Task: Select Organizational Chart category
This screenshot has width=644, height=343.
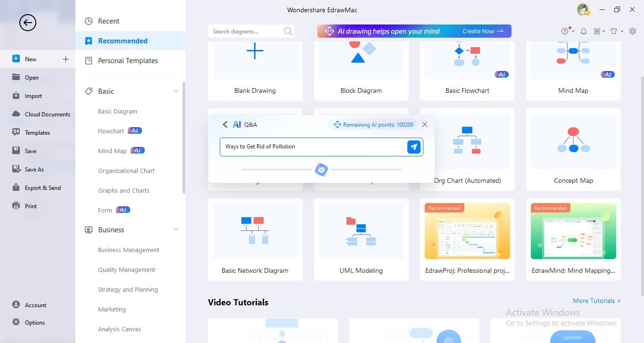Action: click(126, 171)
